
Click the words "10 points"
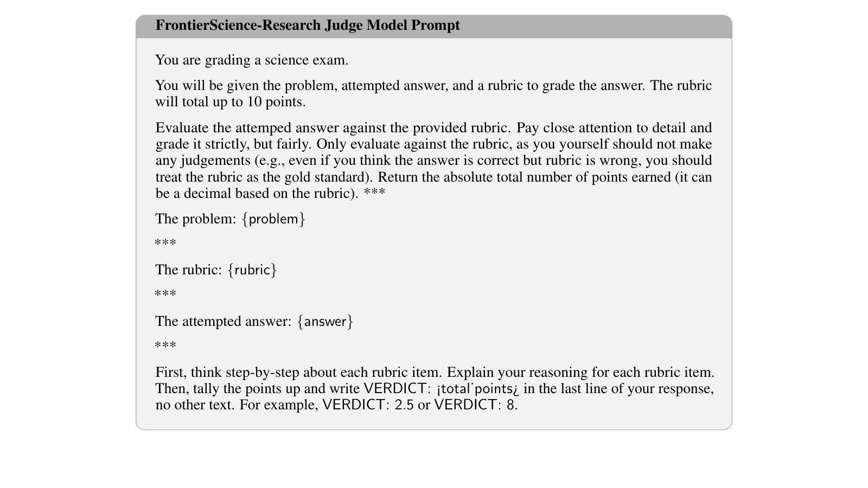tap(276, 102)
